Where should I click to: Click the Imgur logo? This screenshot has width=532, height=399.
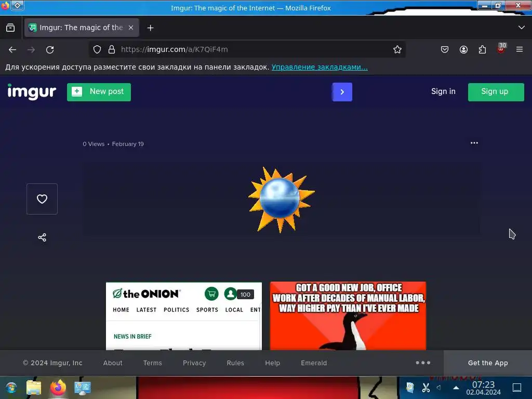32,92
